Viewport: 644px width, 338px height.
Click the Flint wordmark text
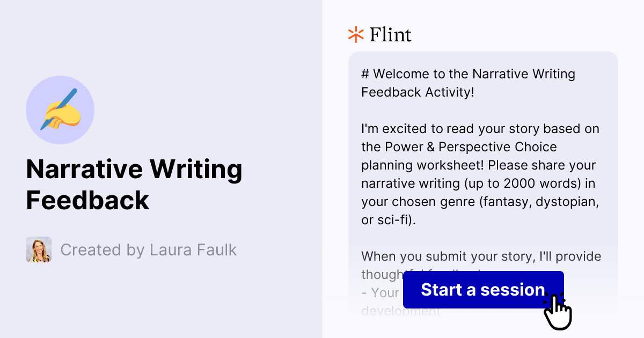point(390,34)
